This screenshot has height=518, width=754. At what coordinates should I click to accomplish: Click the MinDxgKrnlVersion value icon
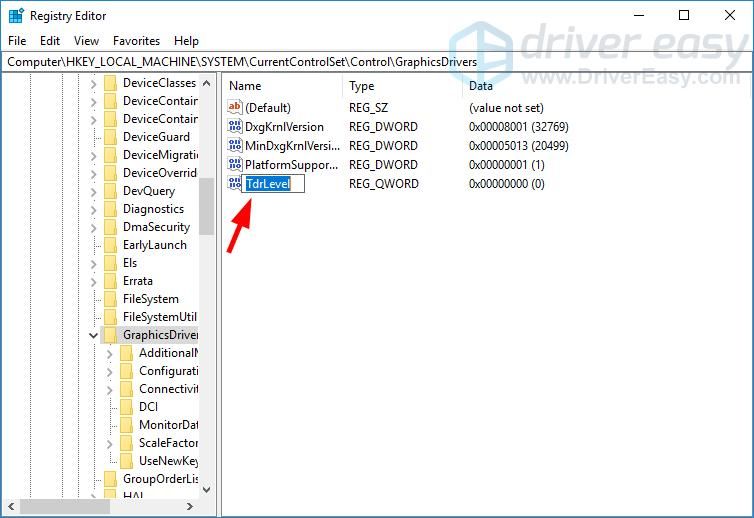235,146
